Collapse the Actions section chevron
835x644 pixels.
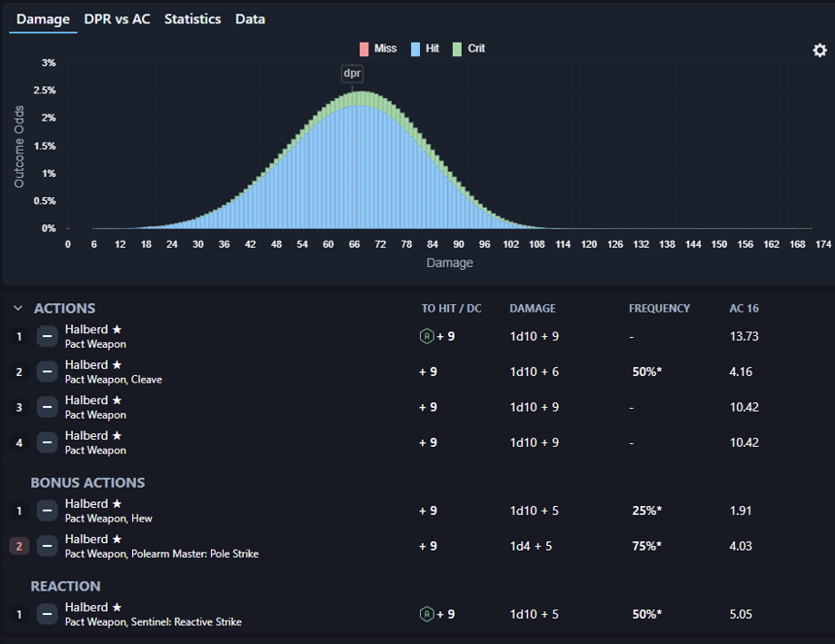point(17,309)
